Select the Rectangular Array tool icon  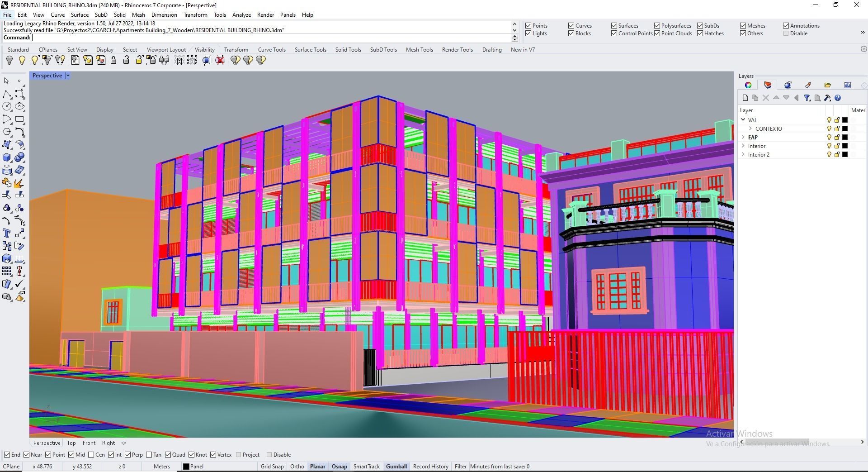[x=7, y=272]
